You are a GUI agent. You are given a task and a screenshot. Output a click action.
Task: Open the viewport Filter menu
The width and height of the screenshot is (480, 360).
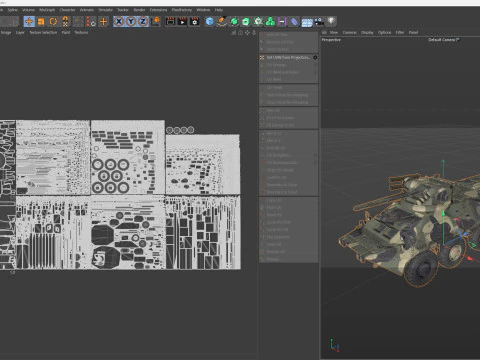pyautogui.click(x=400, y=32)
